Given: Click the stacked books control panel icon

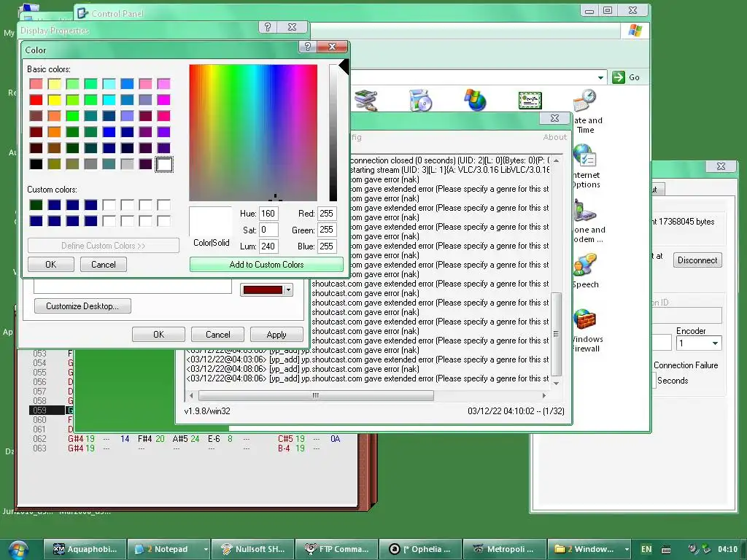Looking at the screenshot, I should click(366, 100).
